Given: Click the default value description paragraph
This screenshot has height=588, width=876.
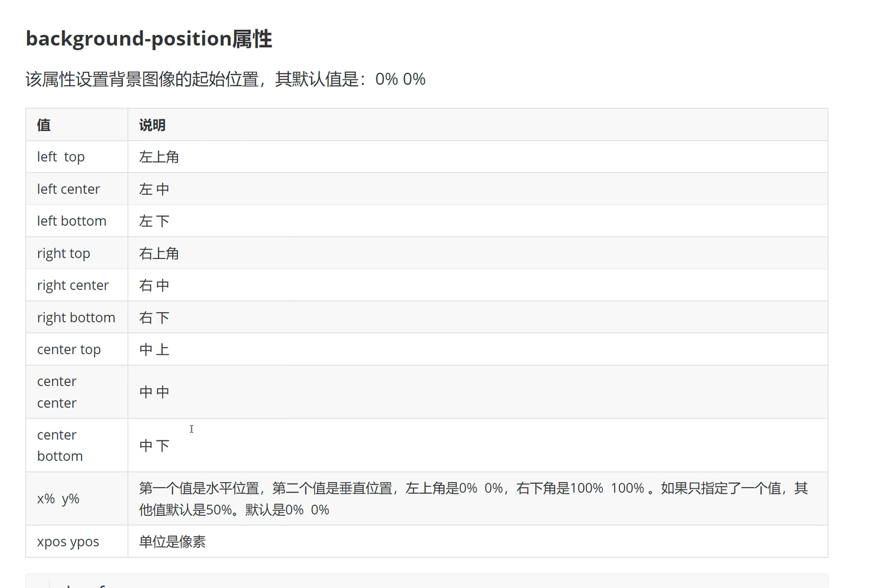Looking at the screenshot, I should coord(225,79).
